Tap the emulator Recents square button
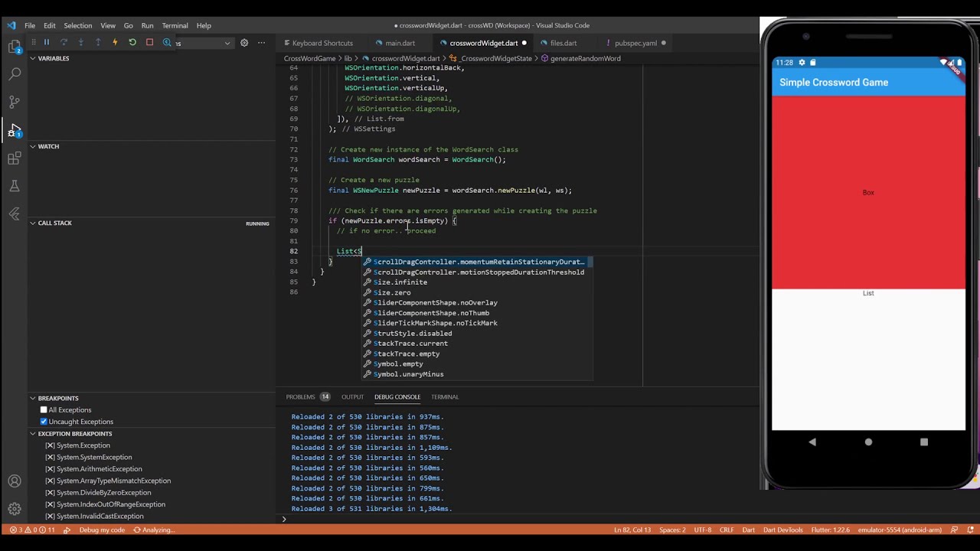 pyautogui.click(x=924, y=442)
